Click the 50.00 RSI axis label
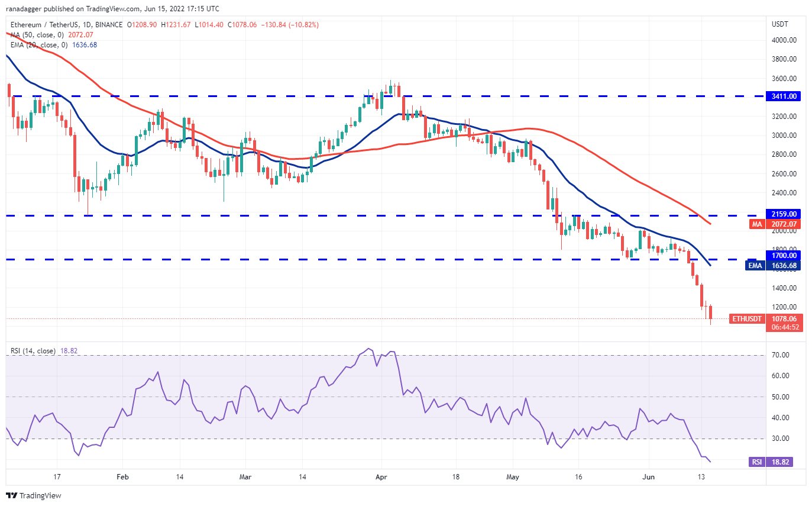Viewport: 812px width, 506px height. pos(781,397)
